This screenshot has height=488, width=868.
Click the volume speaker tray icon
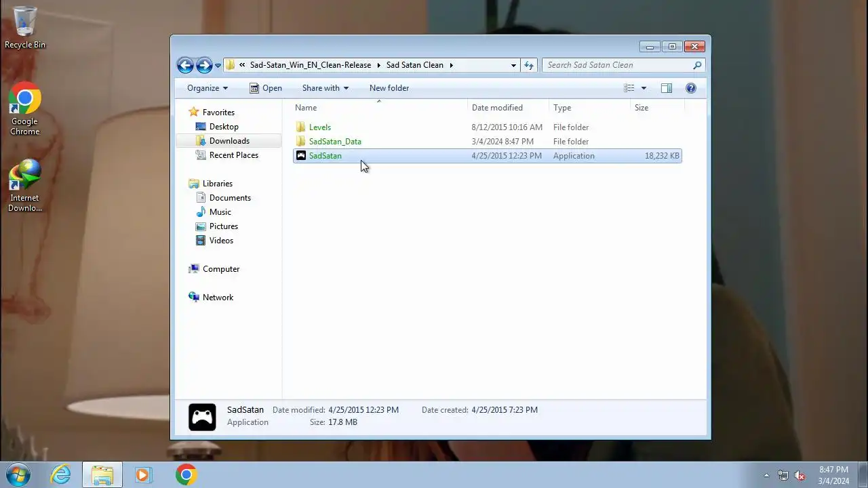point(800,475)
